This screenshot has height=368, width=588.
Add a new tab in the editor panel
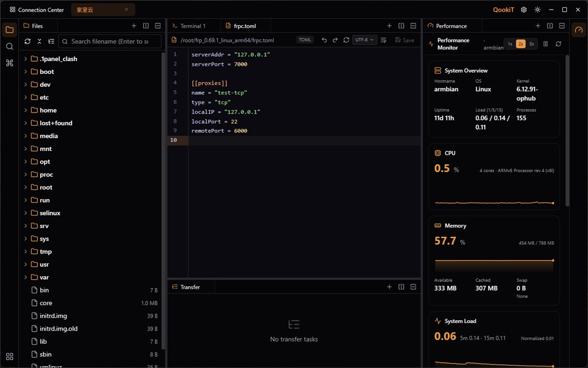(389, 26)
